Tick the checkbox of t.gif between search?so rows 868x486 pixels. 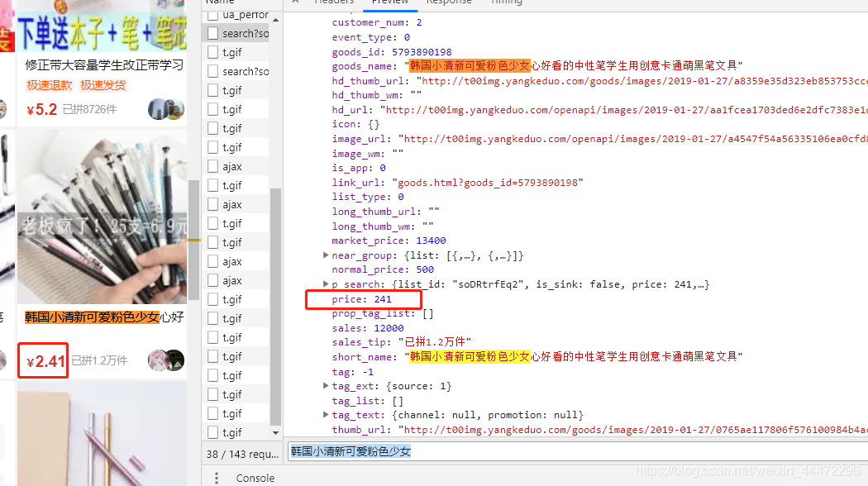[212, 52]
